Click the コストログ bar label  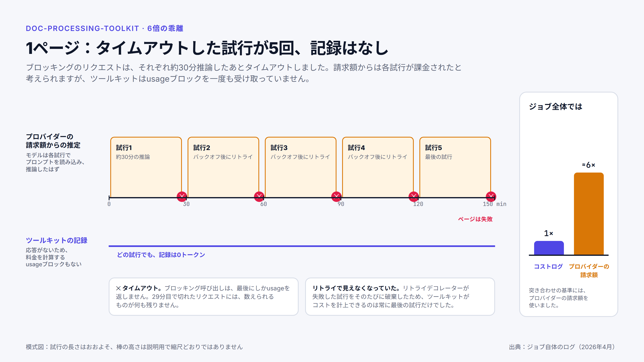click(x=548, y=266)
